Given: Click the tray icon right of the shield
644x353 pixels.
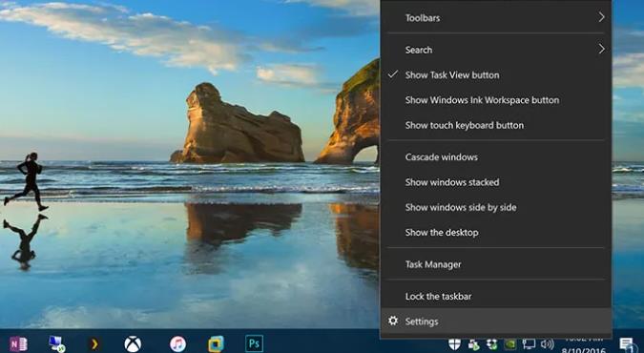Looking at the screenshot, I should (473, 344).
